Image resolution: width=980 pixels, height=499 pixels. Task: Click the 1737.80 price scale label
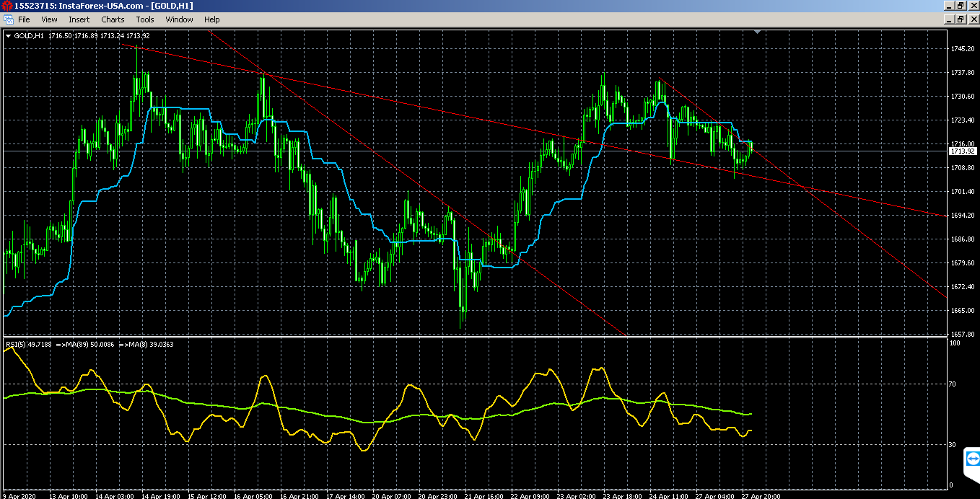(x=963, y=73)
